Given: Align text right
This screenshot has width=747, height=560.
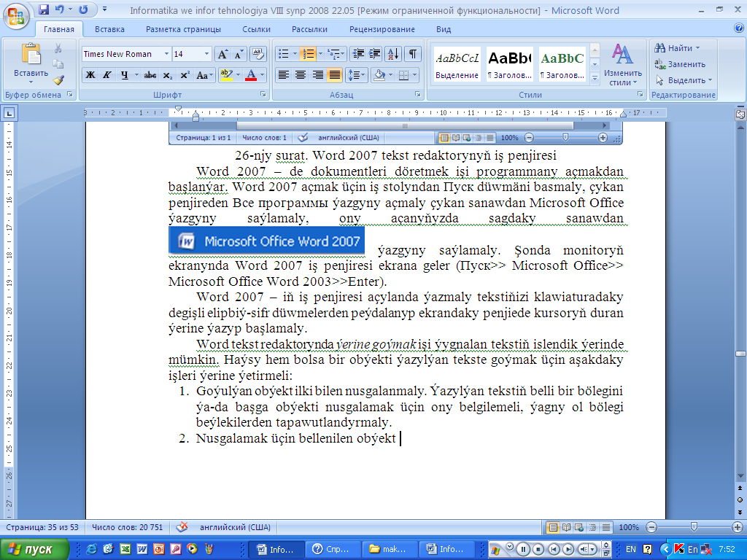Looking at the screenshot, I should [318, 75].
